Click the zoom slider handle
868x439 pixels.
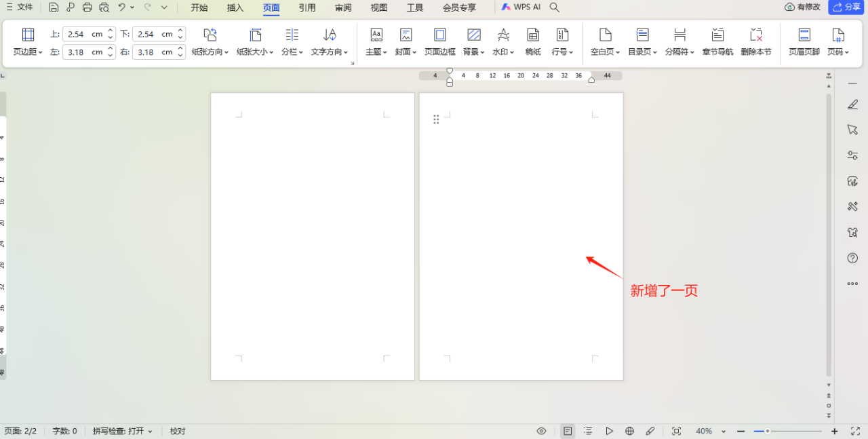coord(767,431)
